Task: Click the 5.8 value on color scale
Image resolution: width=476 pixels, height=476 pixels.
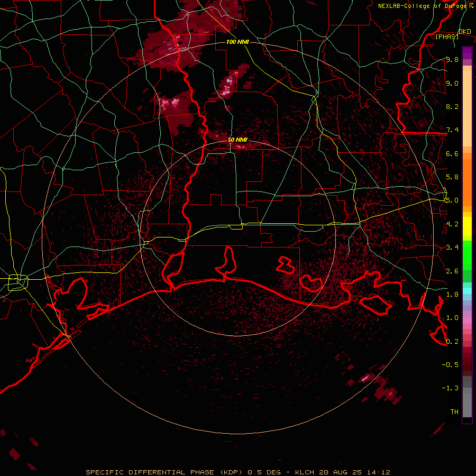Action: pyautogui.click(x=452, y=177)
